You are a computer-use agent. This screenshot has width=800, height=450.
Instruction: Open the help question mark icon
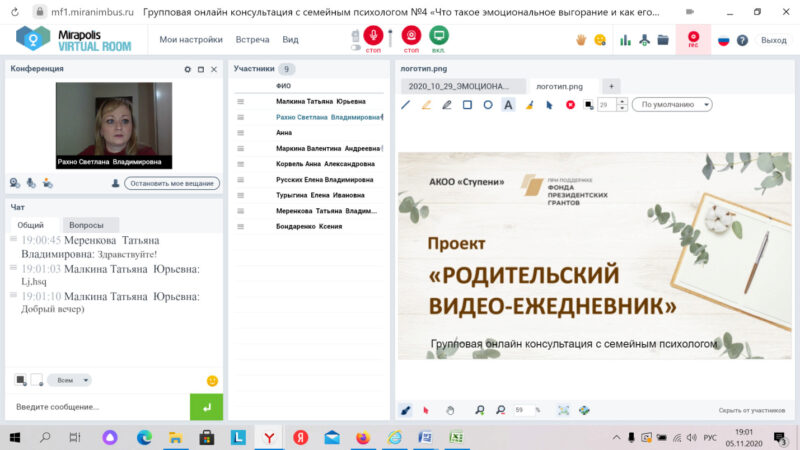pyautogui.click(x=742, y=40)
